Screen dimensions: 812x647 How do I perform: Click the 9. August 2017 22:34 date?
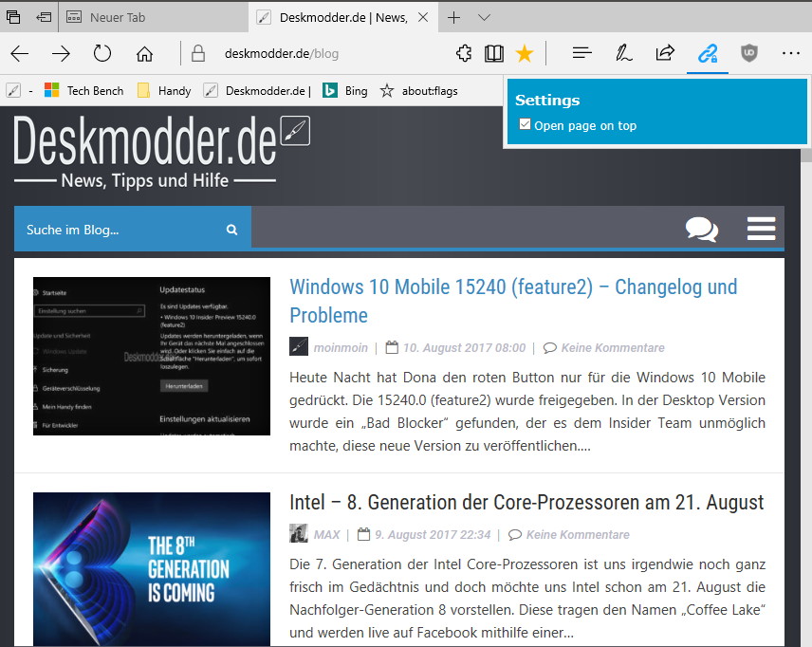[433, 535]
